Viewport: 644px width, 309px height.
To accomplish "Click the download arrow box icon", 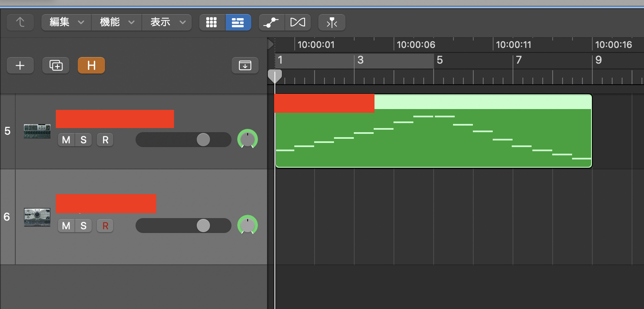I will 245,65.
